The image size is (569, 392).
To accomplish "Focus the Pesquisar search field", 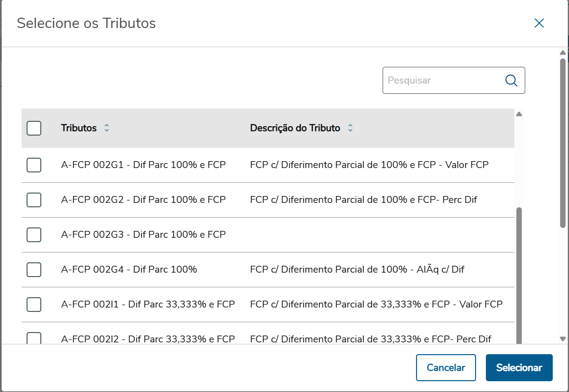I will point(443,81).
